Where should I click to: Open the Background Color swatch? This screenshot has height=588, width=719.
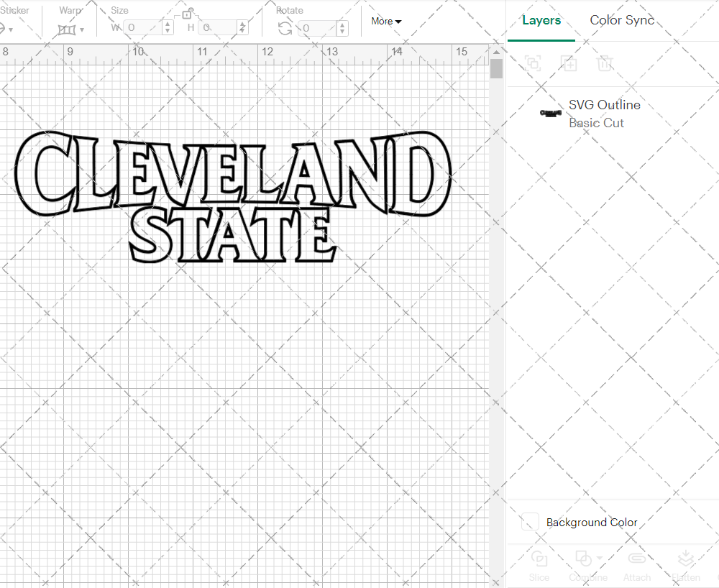530,523
